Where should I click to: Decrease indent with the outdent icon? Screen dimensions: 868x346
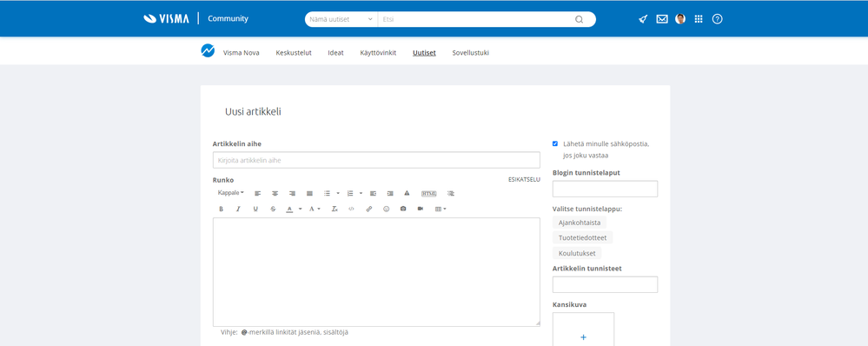pos(373,193)
